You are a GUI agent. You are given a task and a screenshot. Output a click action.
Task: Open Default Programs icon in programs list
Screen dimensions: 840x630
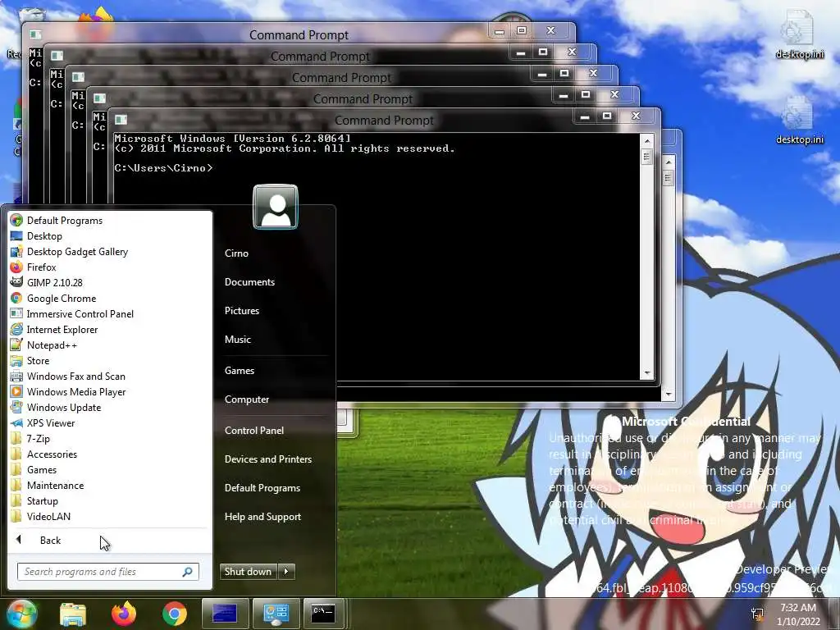(x=16, y=220)
